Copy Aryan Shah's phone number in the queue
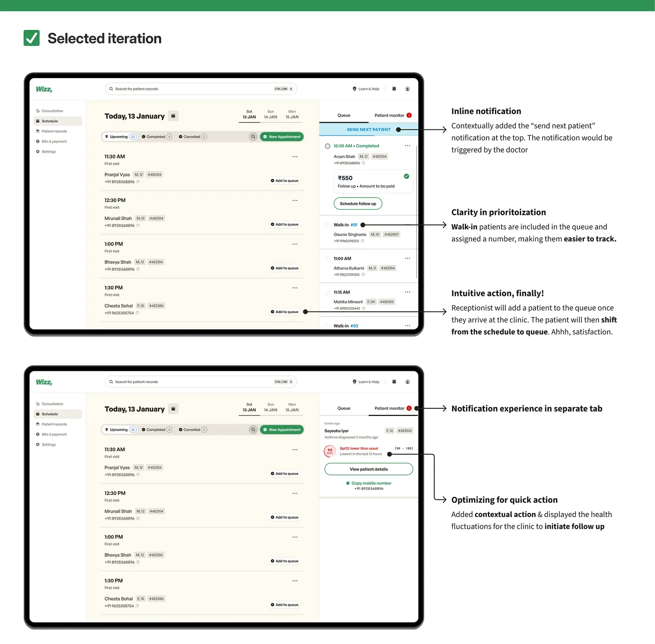The image size is (655, 644). click(x=363, y=163)
